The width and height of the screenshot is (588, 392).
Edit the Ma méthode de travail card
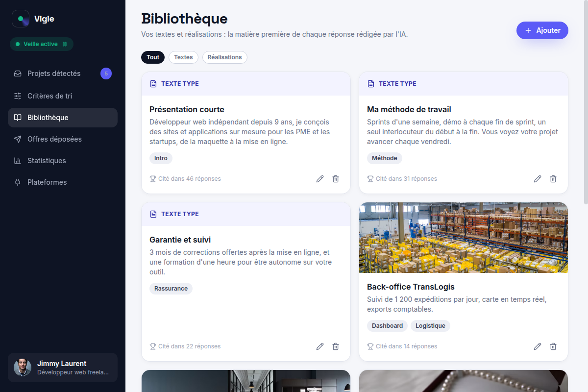[538, 179]
